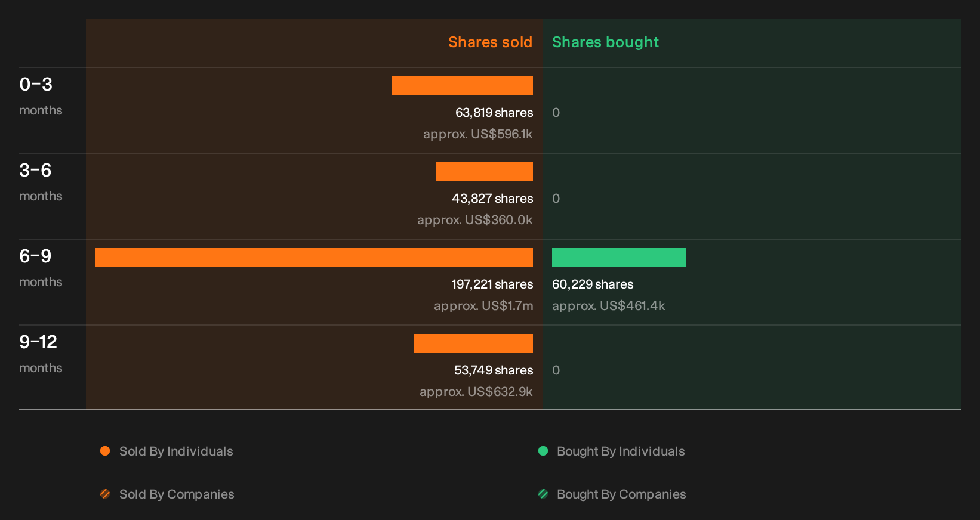
Task: Click the 197,221 shares value
Action: [492, 284]
